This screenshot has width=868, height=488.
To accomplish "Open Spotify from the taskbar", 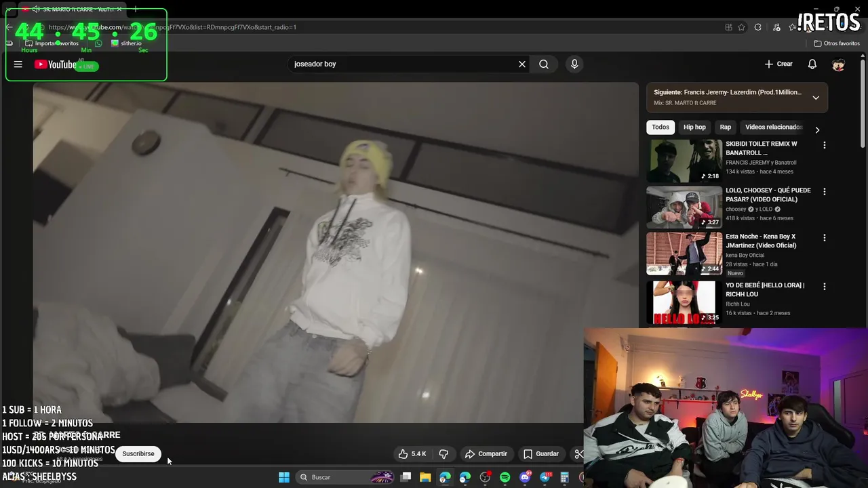I will tap(505, 477).
